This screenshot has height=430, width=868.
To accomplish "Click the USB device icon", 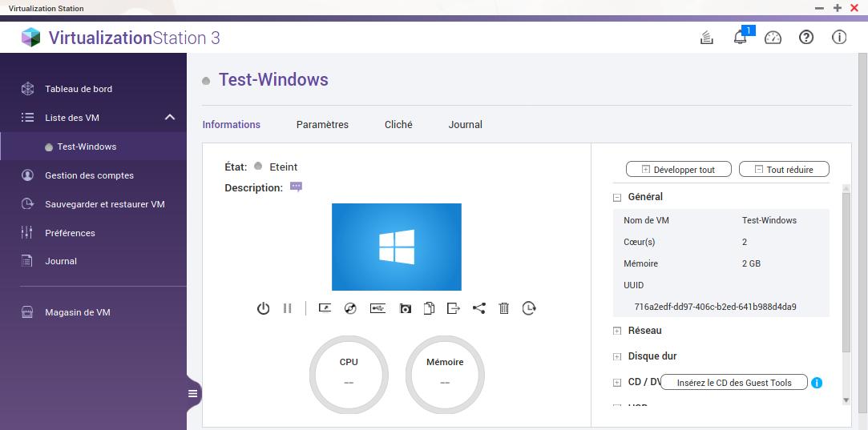I will tap(377, 308).
